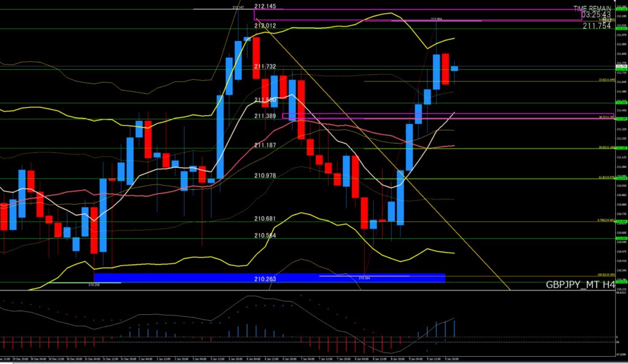The width and height of the screenshot is (628, 364).
Task: Click the 212.012 price level label
Action: (265, 26)
